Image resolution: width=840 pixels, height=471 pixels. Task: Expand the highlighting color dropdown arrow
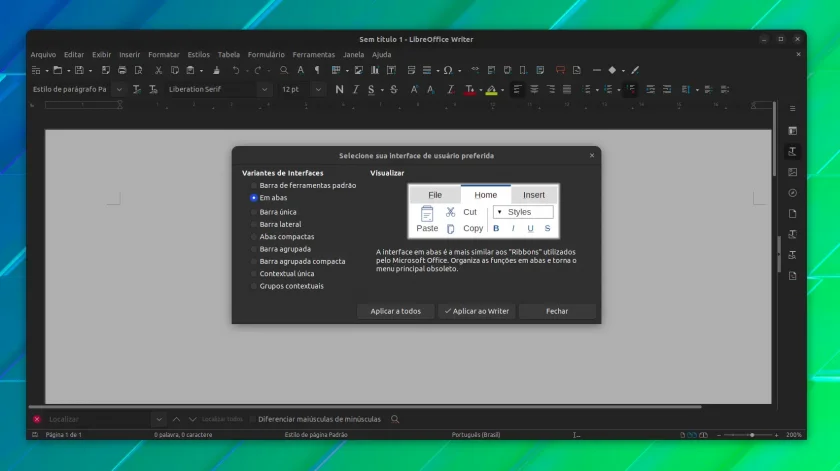tap(502, 90)
